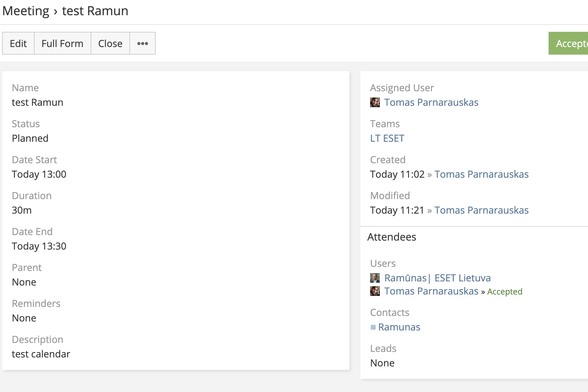Image resolution: width=588 pixels, height=392 pixels.
Task: Click Tomas Parnarauskas in the Created row
Action: (x=481, y=174)
